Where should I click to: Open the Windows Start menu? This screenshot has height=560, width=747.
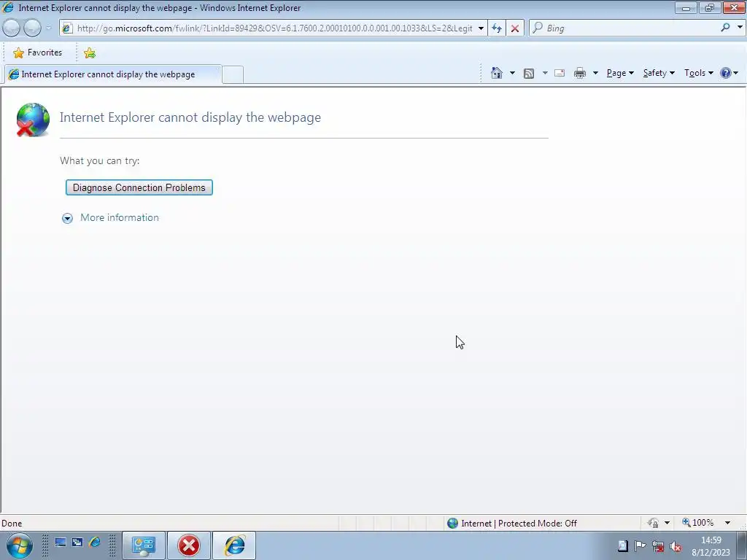click(20, 545)
